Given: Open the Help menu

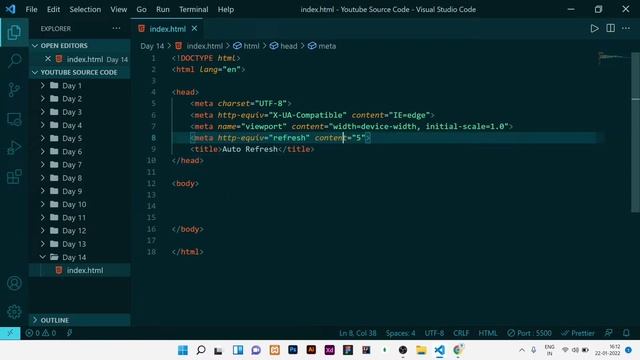Looking at the screenshot, I should [x=225, y=9].
